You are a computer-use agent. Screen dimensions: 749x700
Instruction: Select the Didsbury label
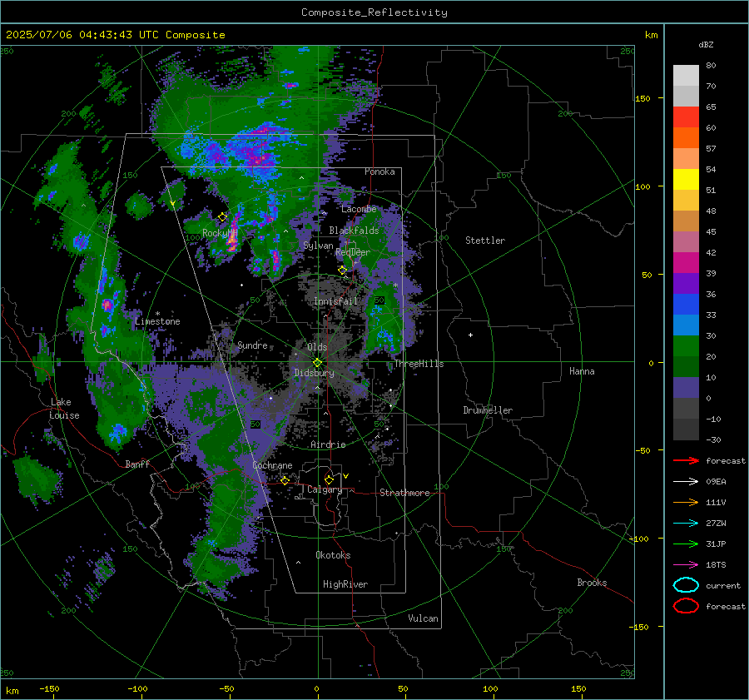point(315,373)
